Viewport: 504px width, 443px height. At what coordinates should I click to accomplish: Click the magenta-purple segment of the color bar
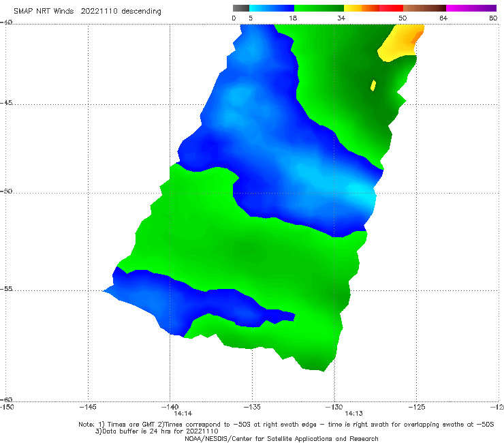coord(471,8)
